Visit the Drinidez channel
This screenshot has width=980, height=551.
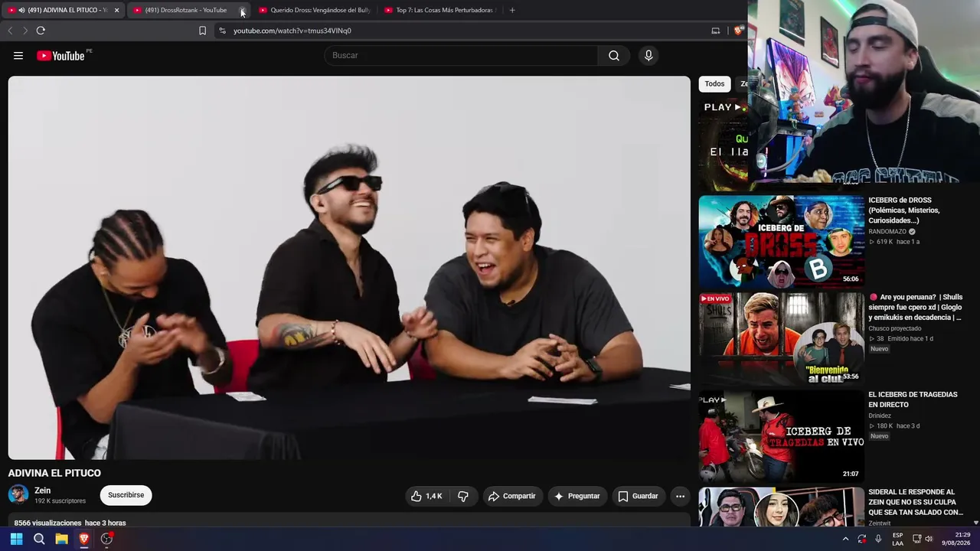point(880,416)
